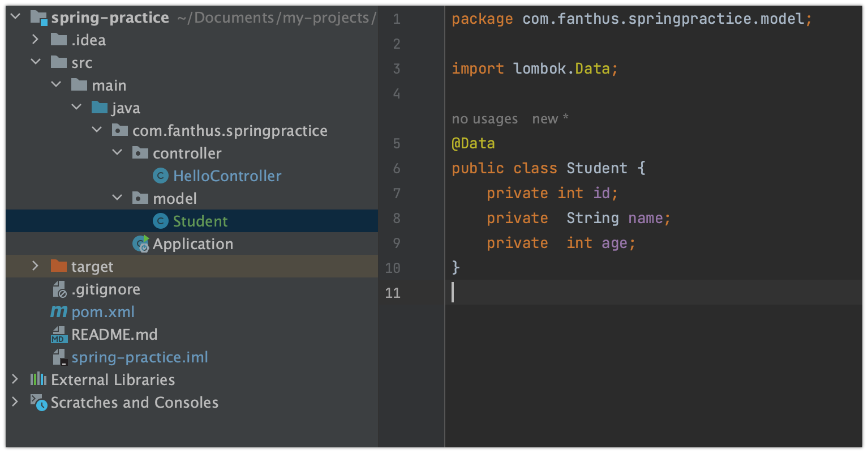Select spring-practice.iml file
The height and width of the screenshot is (453, 868).
point(139,357)
